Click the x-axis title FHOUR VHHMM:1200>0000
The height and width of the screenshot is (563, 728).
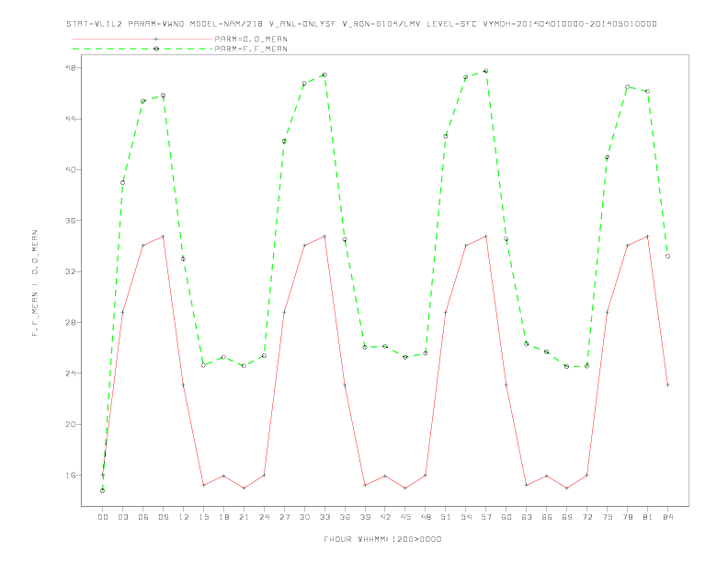tap(382, 539)
